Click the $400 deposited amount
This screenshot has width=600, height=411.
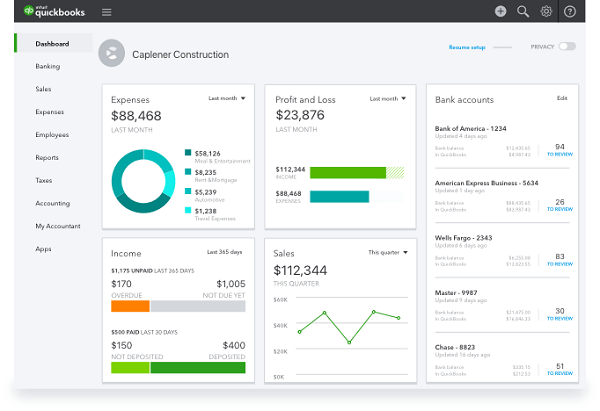[x=234, y=346]
